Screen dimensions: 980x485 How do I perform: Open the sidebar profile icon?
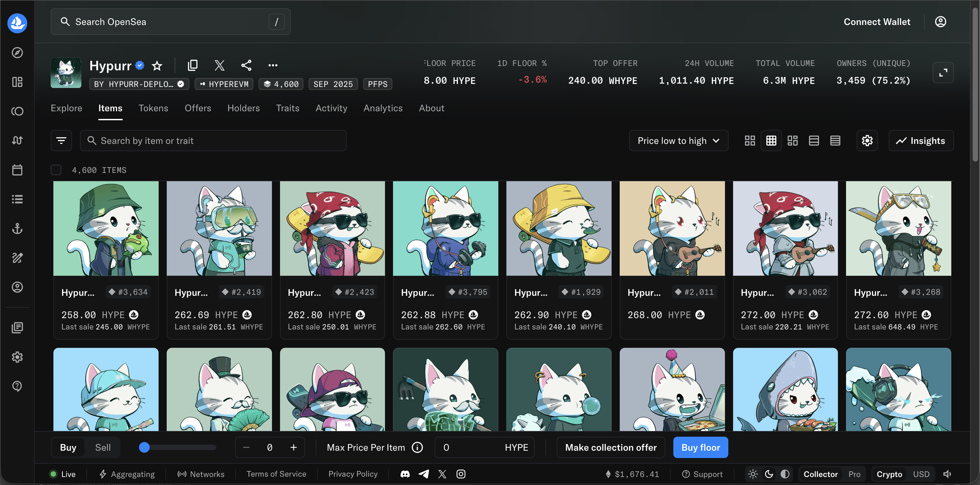(x=17, y=287)
